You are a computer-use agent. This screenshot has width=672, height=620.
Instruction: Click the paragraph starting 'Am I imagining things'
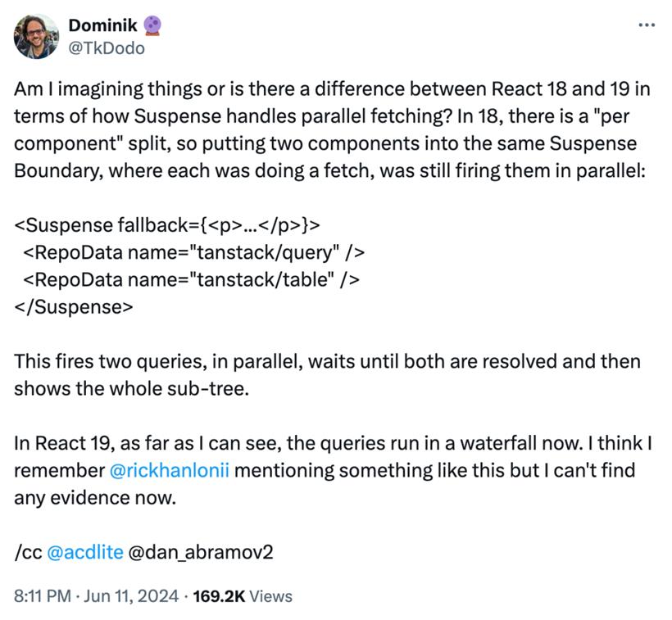click(x=332, y=129)
